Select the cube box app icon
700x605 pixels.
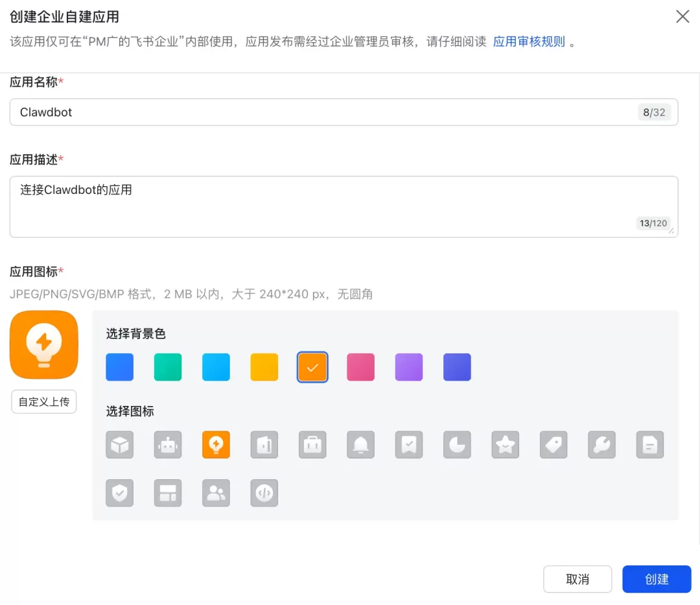120,445
